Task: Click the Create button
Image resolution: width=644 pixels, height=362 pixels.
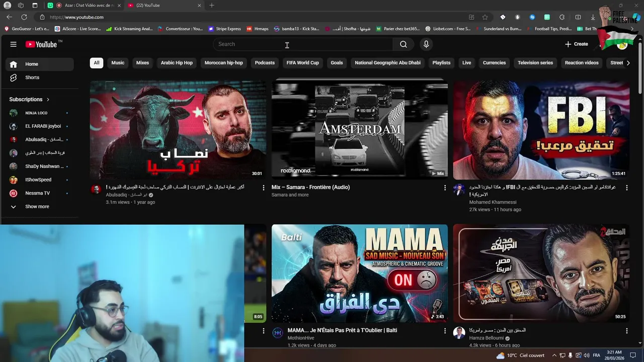Action: pyautogui.click(x=577, y=44)
